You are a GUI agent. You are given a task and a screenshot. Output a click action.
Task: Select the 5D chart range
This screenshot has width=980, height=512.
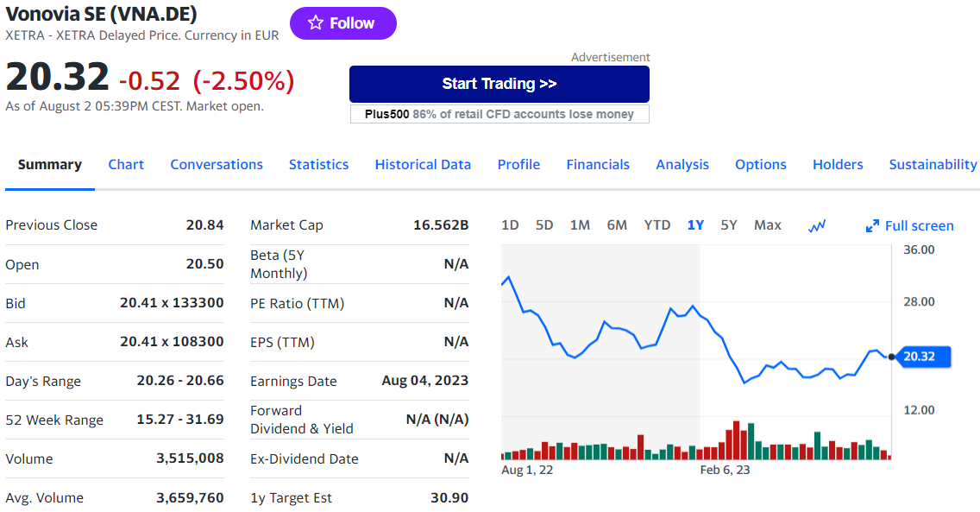(x=544, y=224)
